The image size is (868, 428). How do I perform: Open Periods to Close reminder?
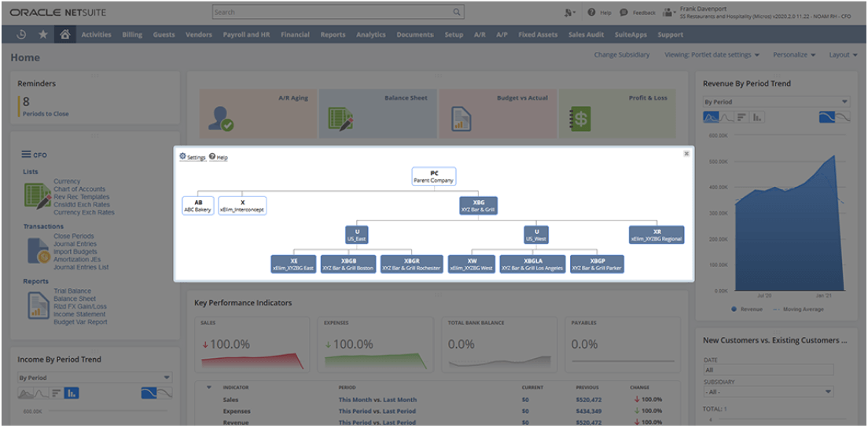(x=46, y=114)
